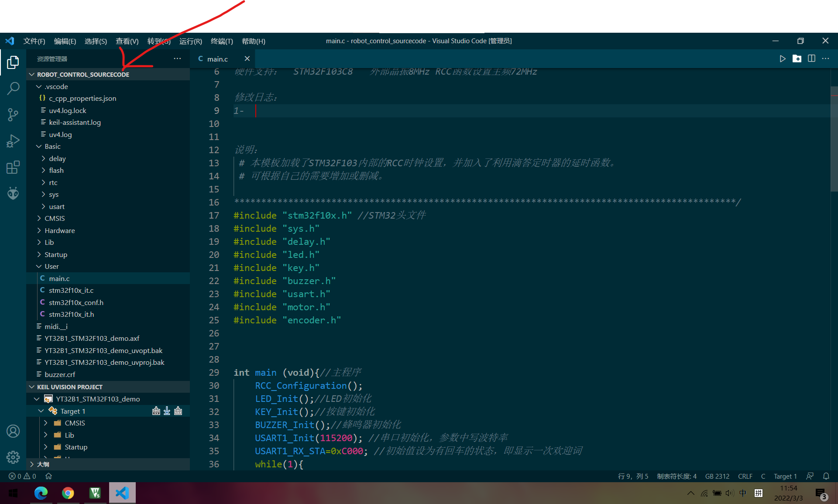Open the Manage gear icon
838x504 pixels.
point(13,457)
